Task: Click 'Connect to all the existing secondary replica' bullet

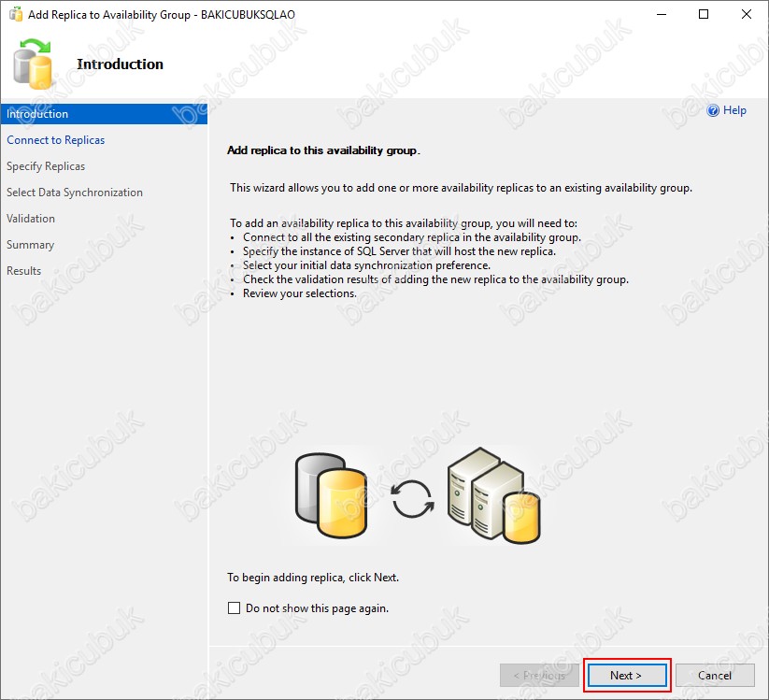Action: tap(411, 237)
